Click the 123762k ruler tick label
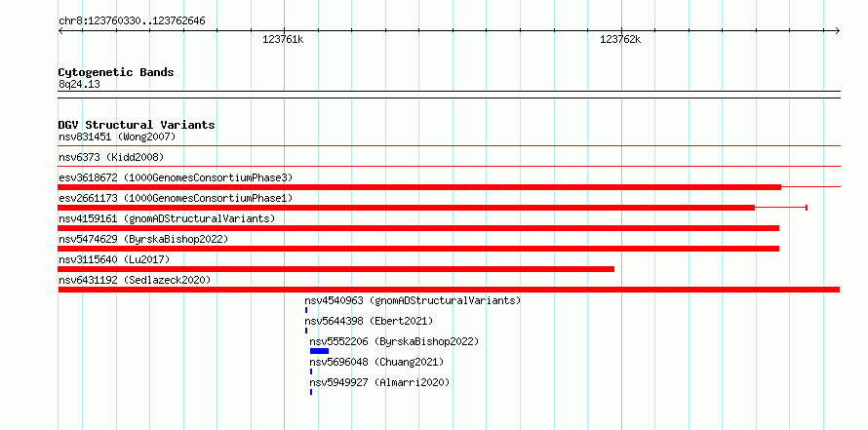The height and width of the screenshot is (430, 868). click(620, 40)
